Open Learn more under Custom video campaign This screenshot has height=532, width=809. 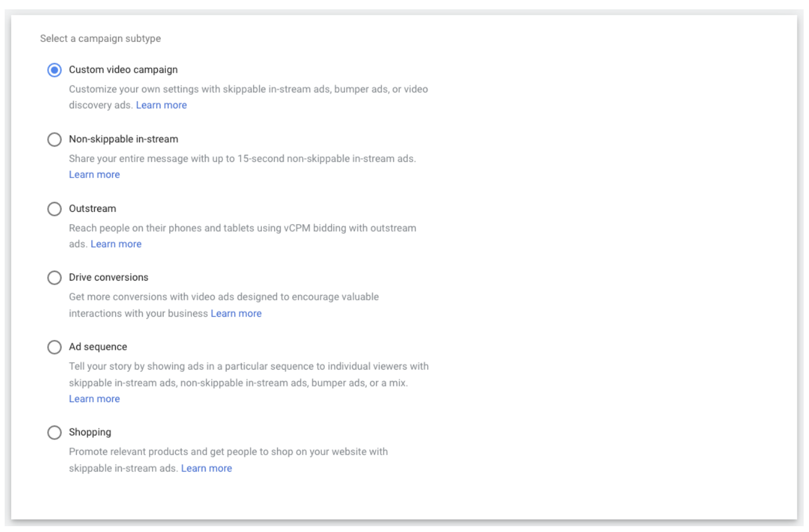click(x=161, y=105)
